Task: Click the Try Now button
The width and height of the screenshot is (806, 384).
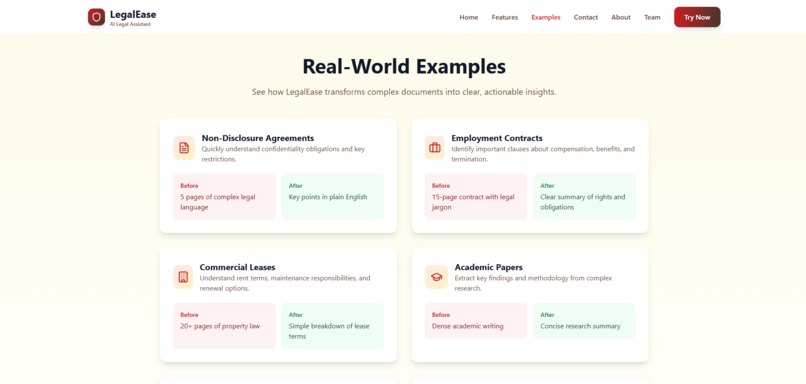Action: click(697, 17)
